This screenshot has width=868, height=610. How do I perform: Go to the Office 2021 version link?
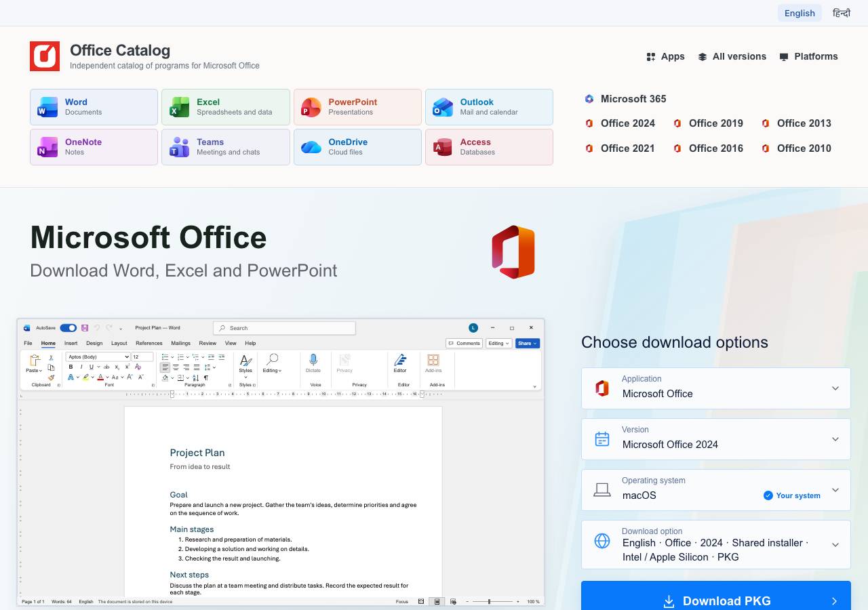click(620, 148)
